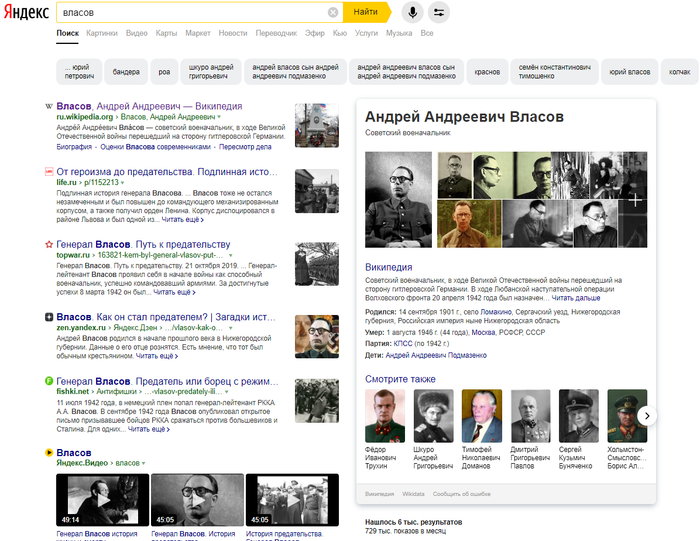
Task: Click the red star topwar.ru favicon
Action: [49, 244]
